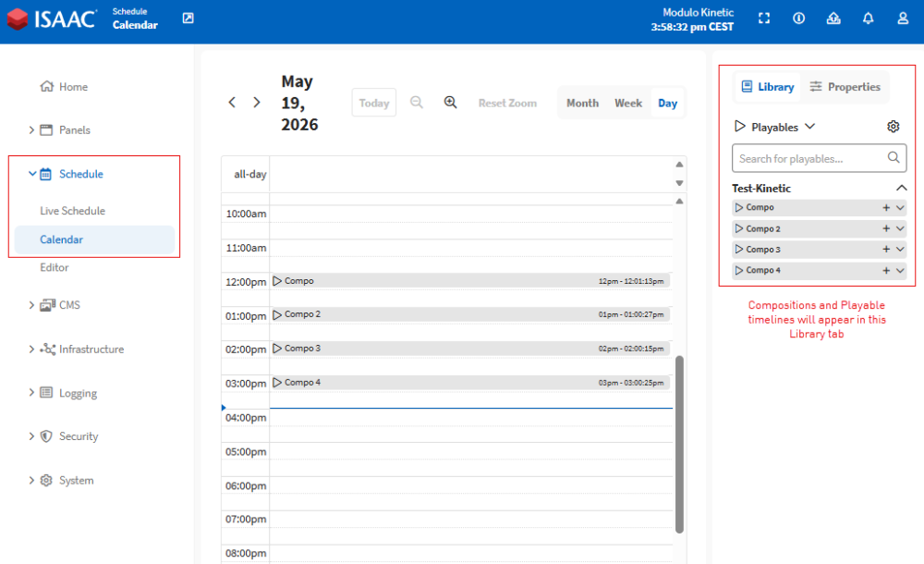This screenshot has height=564, width=924.
Task: Go to previous day arrow
Action: 232,102
